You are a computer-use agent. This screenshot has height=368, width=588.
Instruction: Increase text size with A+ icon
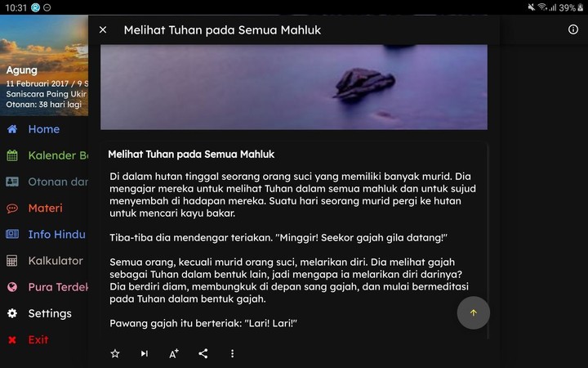coord(174,353)
